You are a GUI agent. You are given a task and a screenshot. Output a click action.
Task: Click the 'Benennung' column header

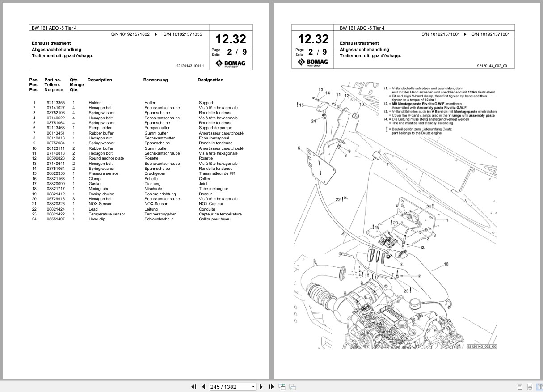pyautogui.click(x=156, y=80)
